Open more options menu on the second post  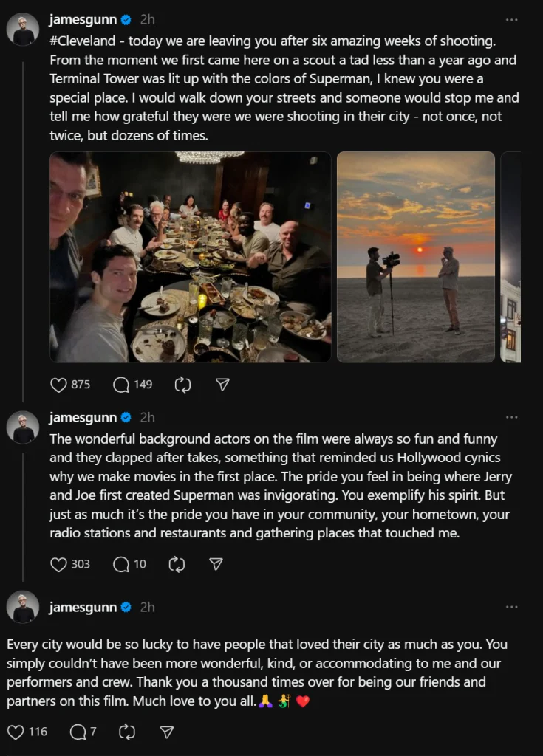tap(511, 417)
